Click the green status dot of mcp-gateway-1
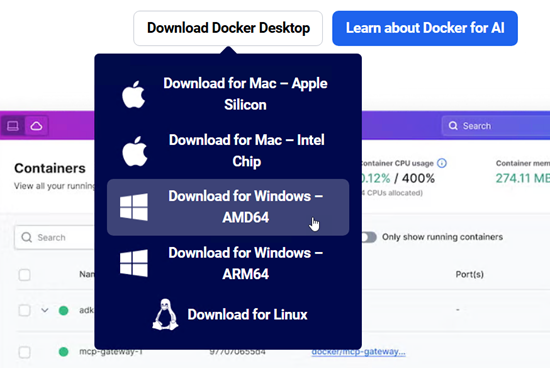Screen dimensions: 550x368 coord(63,352)
